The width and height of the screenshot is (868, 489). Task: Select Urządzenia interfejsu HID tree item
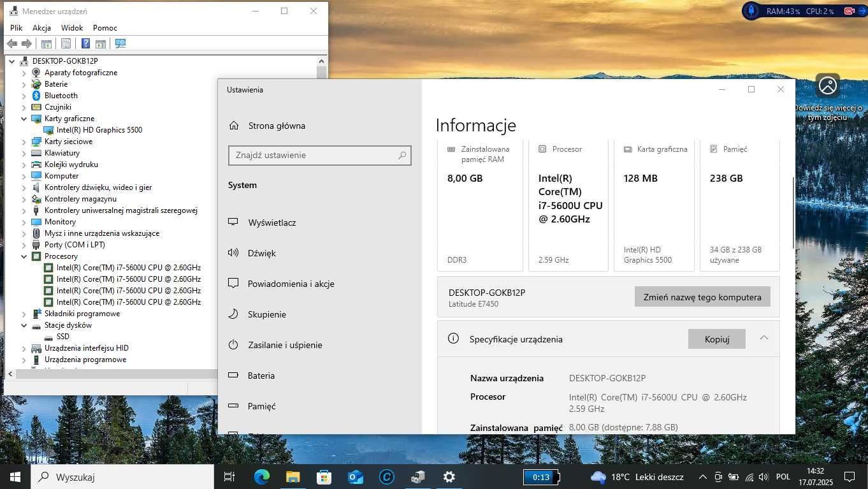click(86, 348)
